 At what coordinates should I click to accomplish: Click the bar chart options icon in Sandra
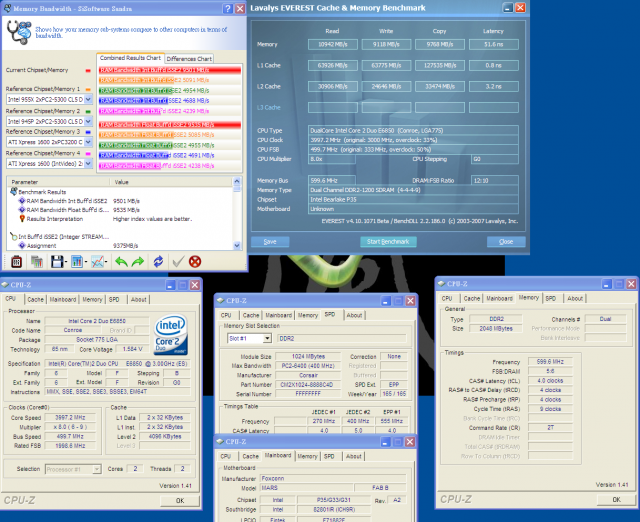tap(77, 262)
